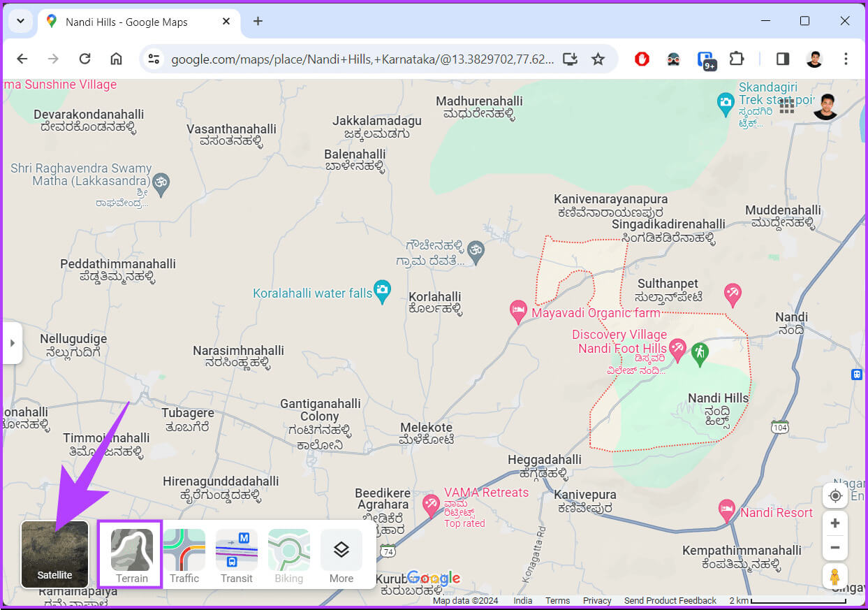Go to the browser home page
Screen dimensions: 868x610
116,59
